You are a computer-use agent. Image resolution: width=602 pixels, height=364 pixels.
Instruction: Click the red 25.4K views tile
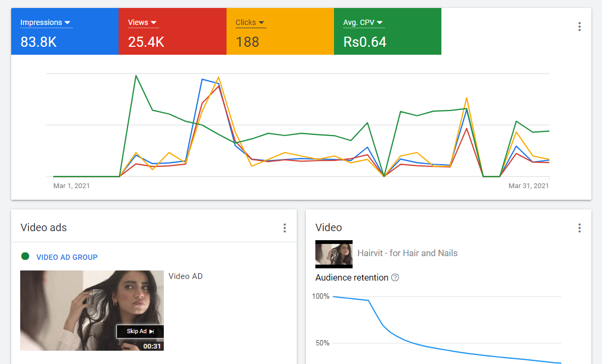(172, 31)
